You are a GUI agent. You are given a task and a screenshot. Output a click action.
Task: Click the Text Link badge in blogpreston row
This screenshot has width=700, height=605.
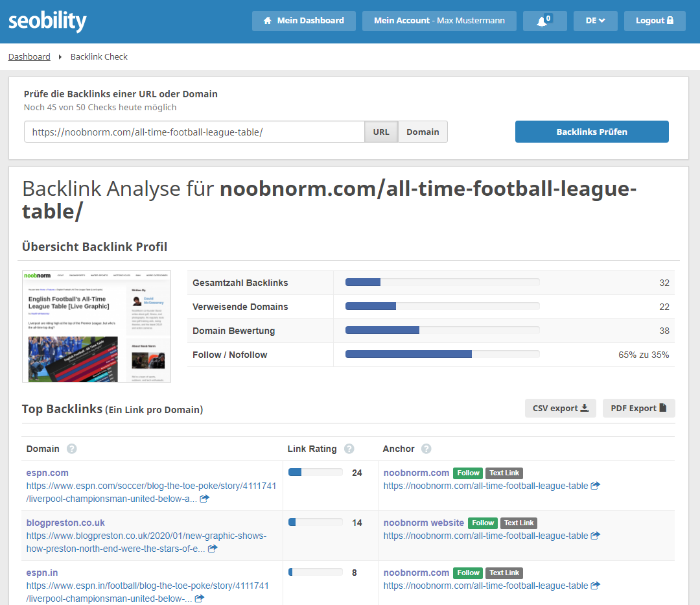[519, 523]
